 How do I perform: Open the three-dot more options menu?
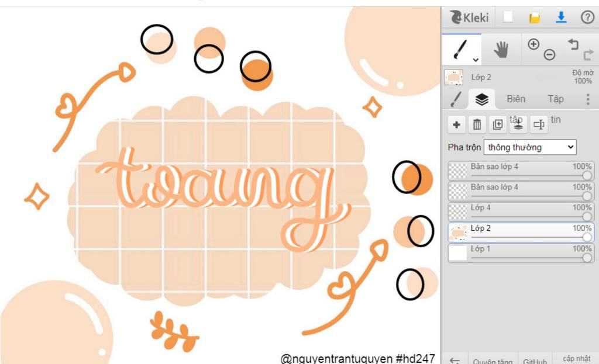tap(587, 99)
